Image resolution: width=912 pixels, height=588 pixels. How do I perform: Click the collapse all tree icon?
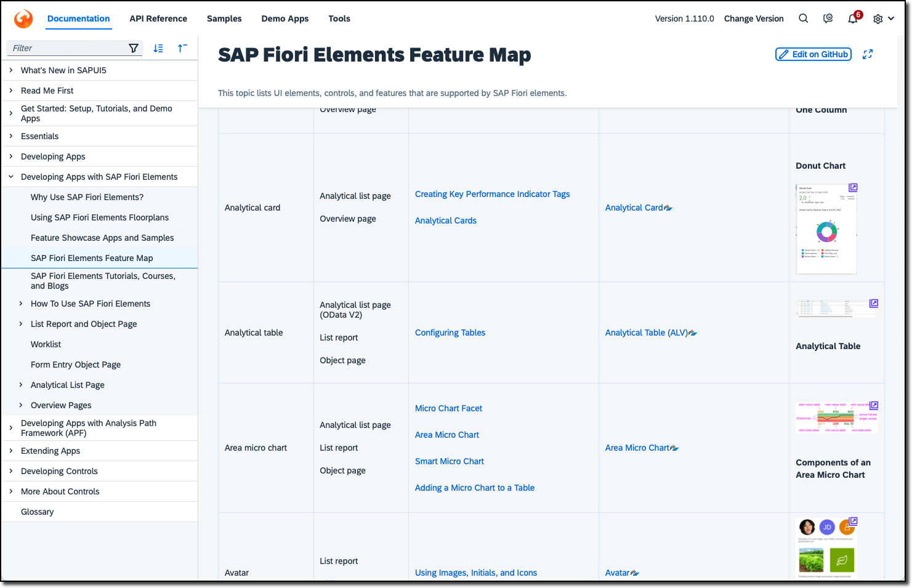tap(182, 48)
